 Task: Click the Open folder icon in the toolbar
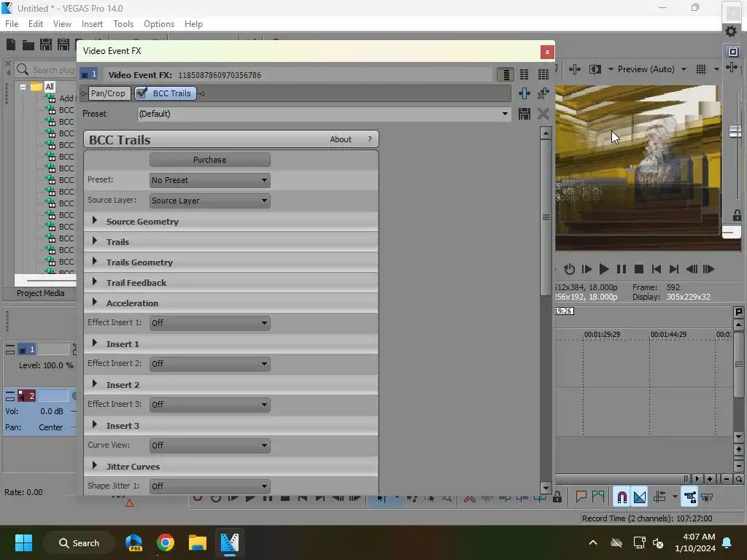28,44
